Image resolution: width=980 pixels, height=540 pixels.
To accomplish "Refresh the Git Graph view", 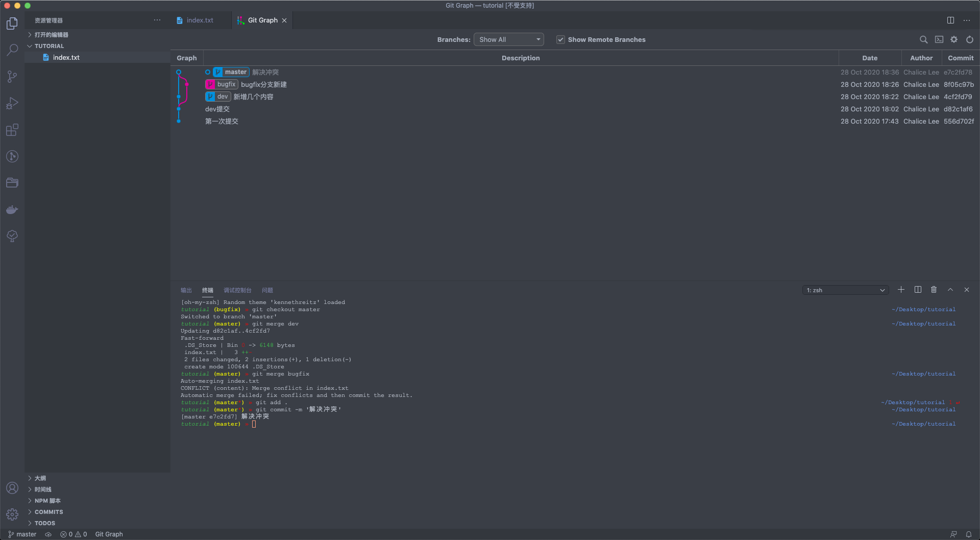I will click(x=969, y=40).
